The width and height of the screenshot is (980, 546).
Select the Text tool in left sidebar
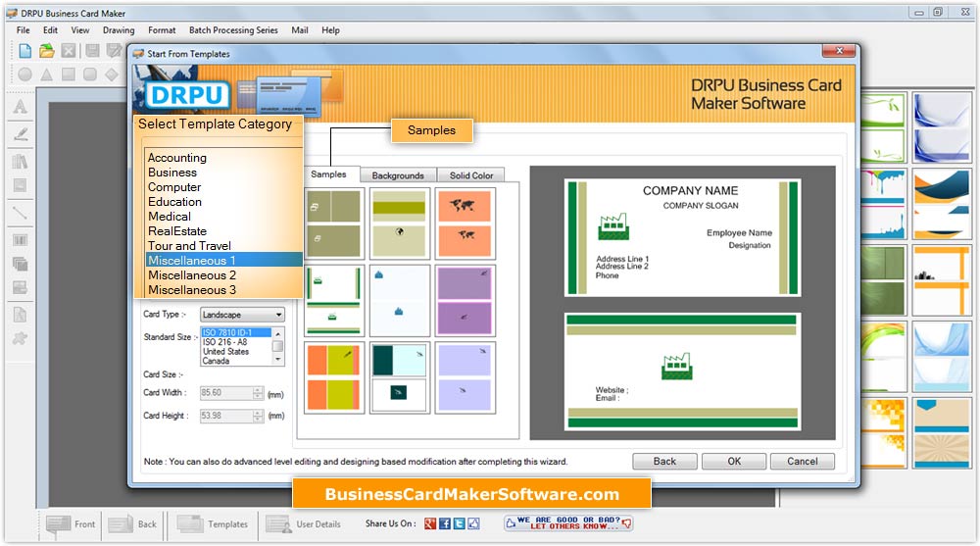20,106
